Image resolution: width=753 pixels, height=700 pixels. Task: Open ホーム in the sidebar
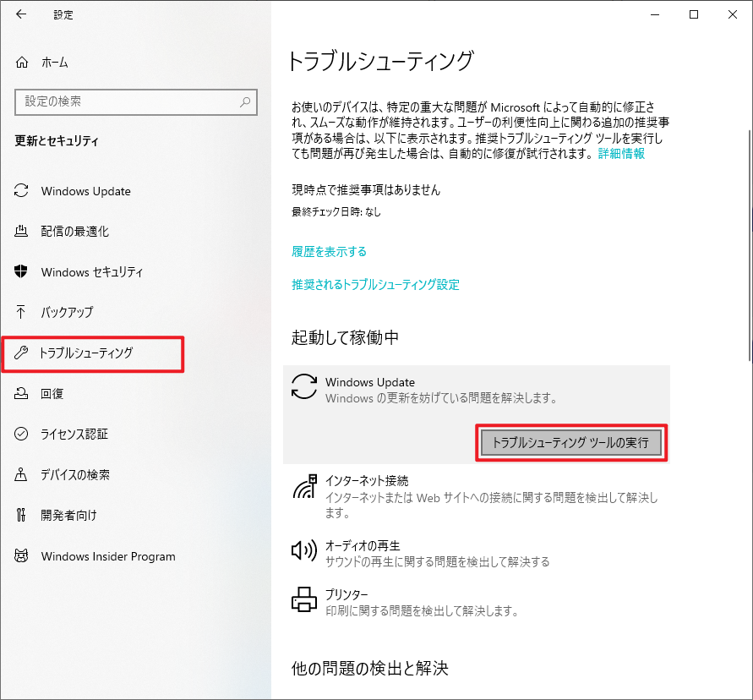point(54,63)
